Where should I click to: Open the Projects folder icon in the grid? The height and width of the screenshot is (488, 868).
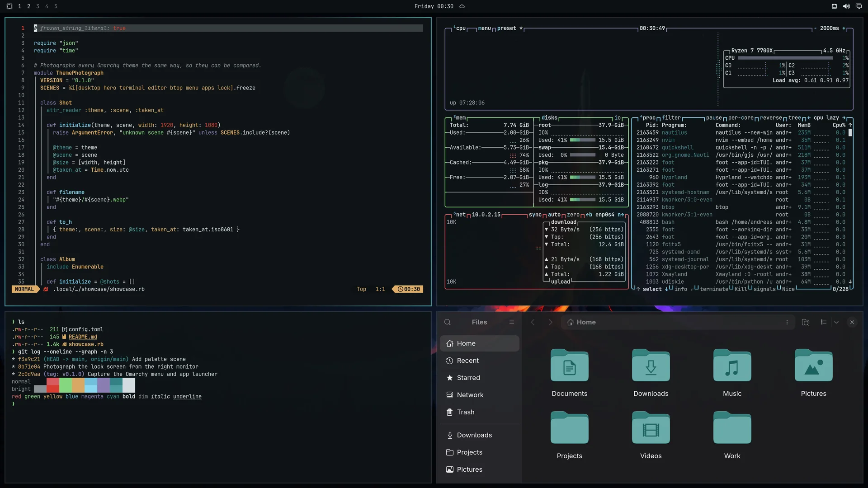570,428
